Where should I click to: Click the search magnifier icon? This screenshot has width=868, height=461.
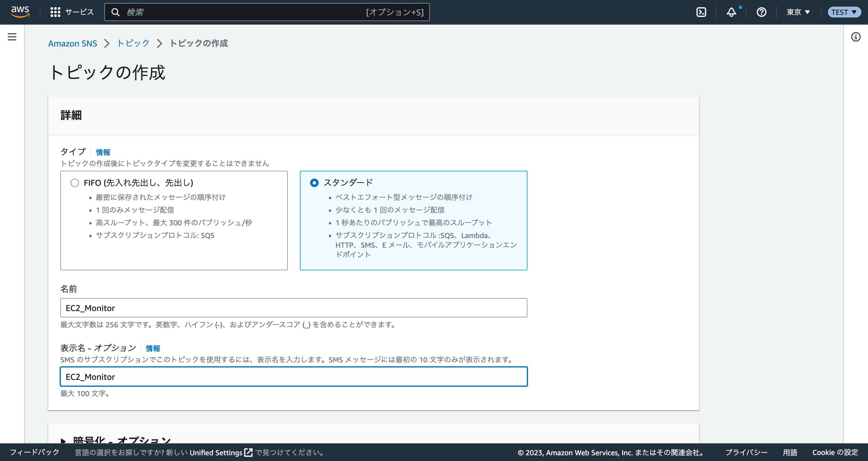click(115, 12)
